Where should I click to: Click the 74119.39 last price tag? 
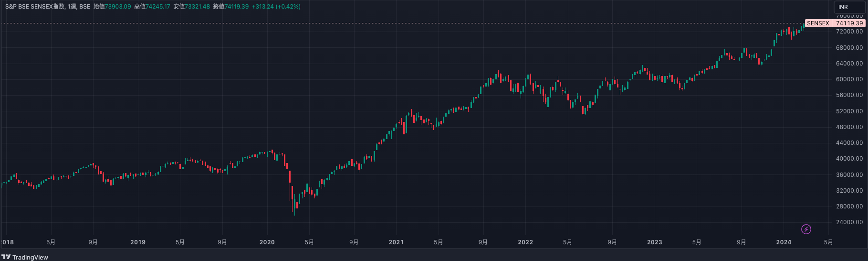coord(849,23)
